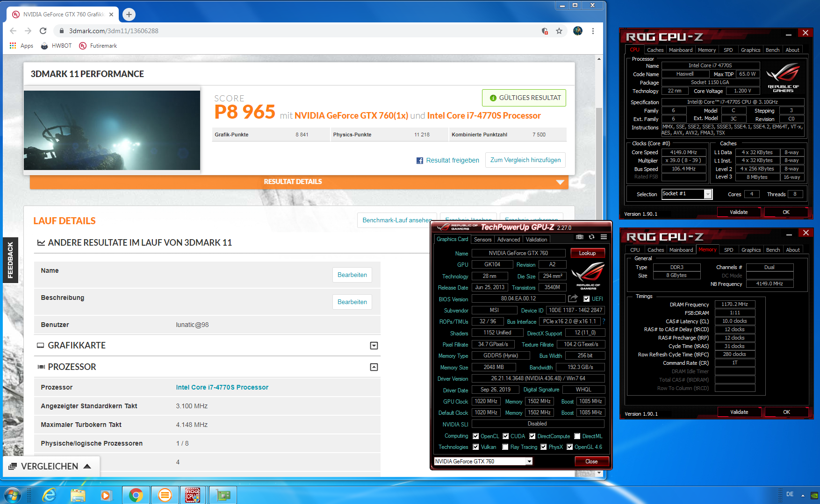
Task: Collapse the PROZESSOR section
Action: pos(374,367)
